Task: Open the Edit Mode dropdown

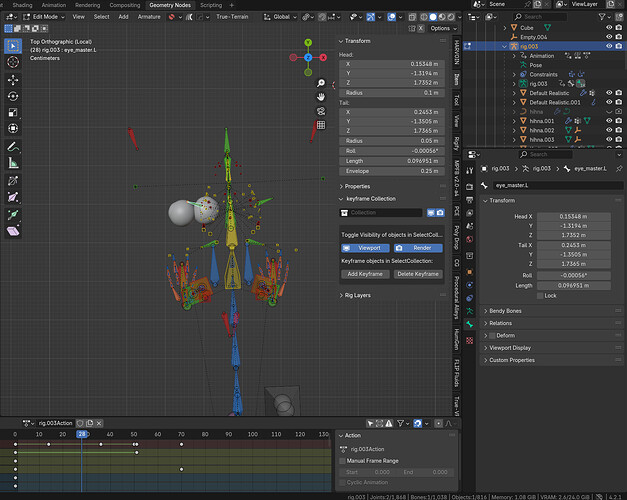Action: coord(44,17)
